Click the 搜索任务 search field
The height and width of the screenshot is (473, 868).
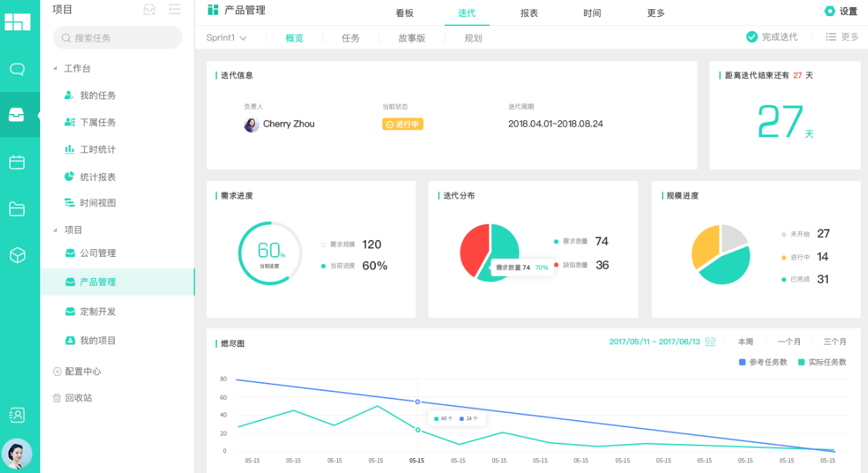(118, 38)
